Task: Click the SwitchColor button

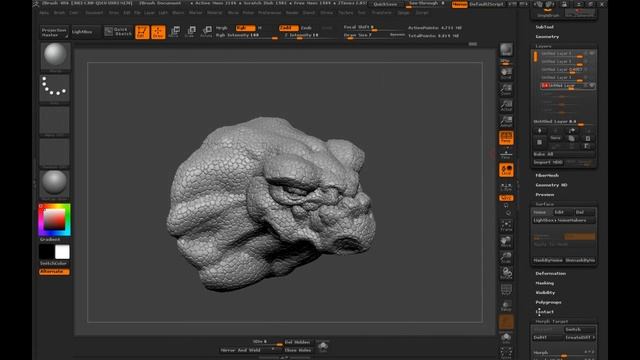Action: point(53,263)
